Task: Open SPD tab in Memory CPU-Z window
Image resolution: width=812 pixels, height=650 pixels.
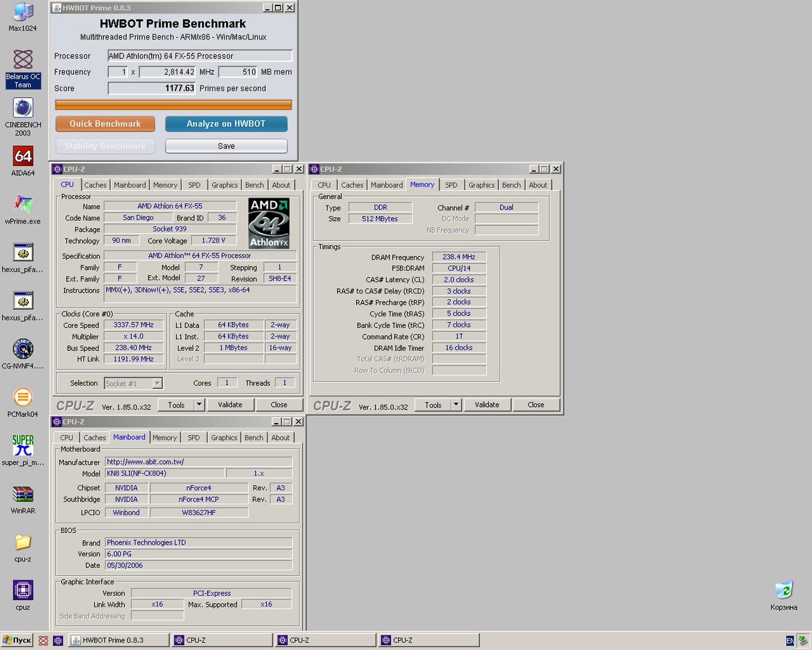Action: [451, 185]
